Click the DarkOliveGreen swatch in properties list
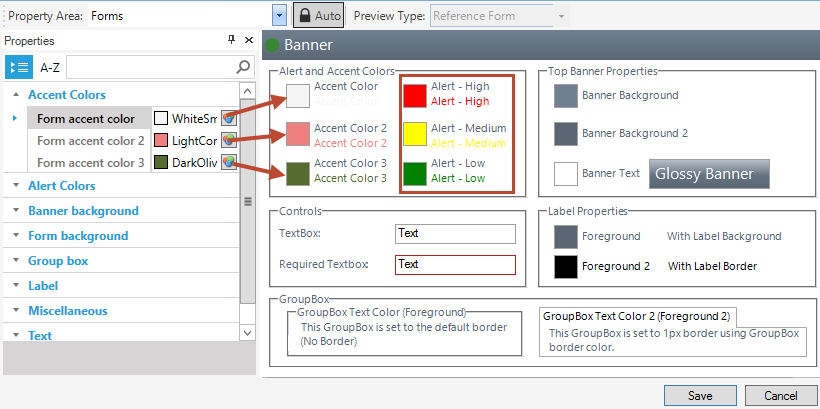Image resolution: width=820 pixels, height=409 pixels. pyautogui.click(x=161, y=162)
